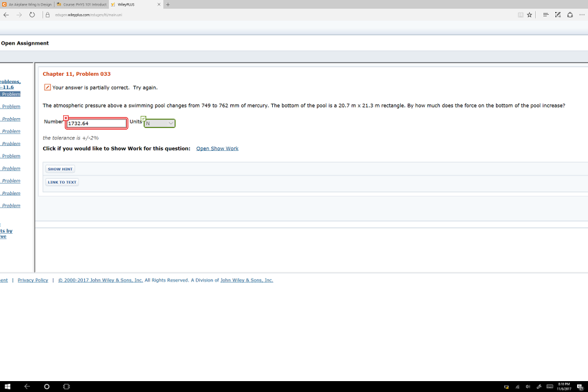Screen dimensions: 588x392
Task: Click the back navigation arrow
Action: (6, 15)
